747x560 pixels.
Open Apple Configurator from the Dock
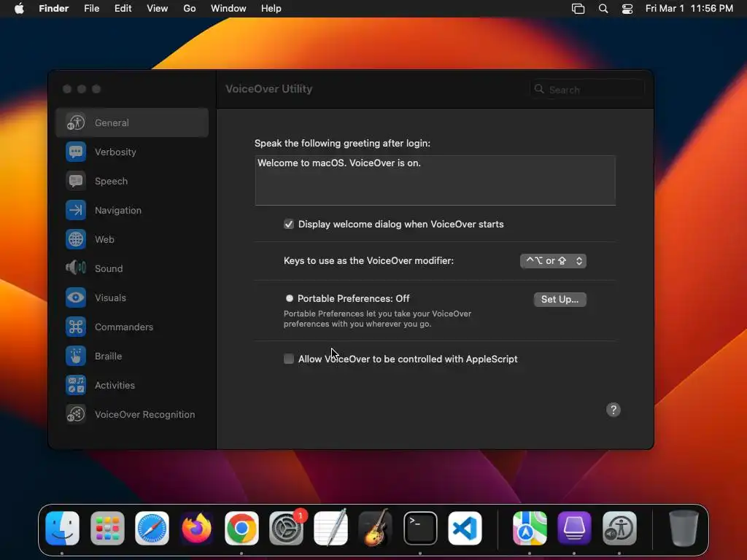[x=575, y=528]
